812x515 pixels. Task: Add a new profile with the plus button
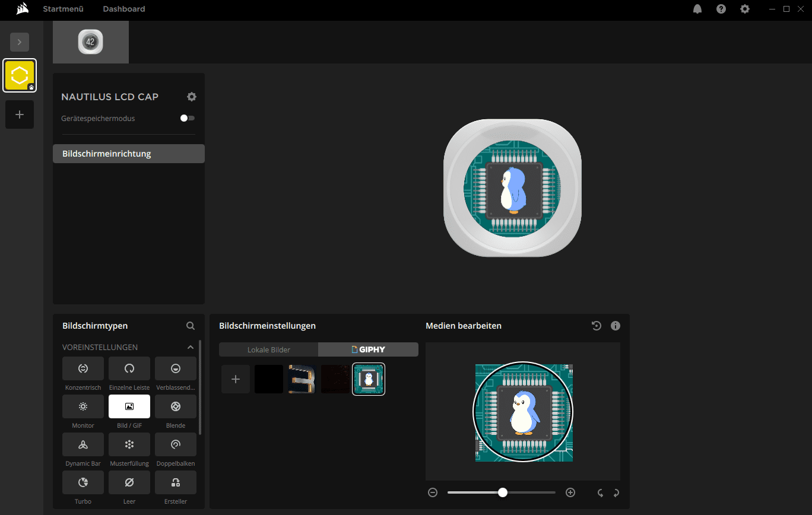click(x=20, y=115)
